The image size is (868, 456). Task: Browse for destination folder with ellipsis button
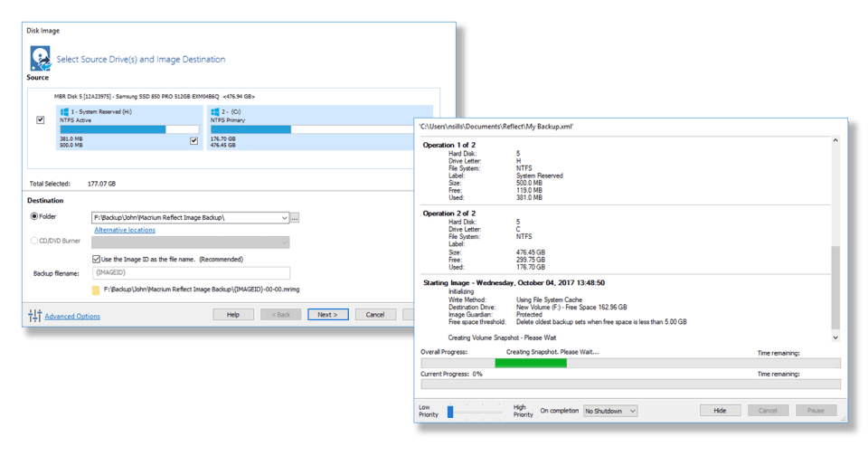click(x=295, y=218)
